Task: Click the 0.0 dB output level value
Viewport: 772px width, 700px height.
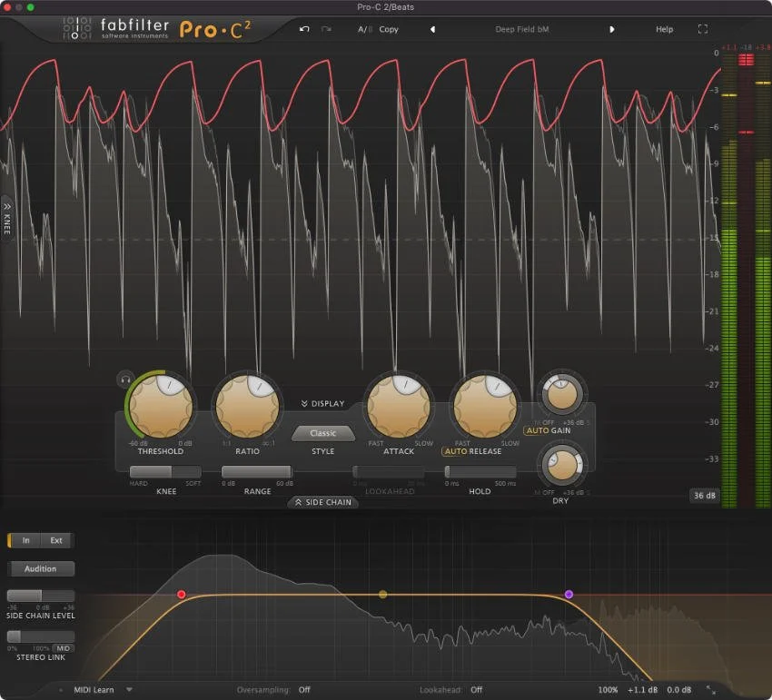Action: click(679, 690)
